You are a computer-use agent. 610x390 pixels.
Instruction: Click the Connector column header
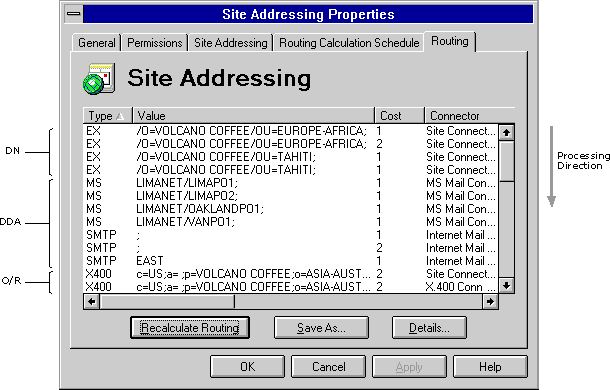tap(470, 116)
